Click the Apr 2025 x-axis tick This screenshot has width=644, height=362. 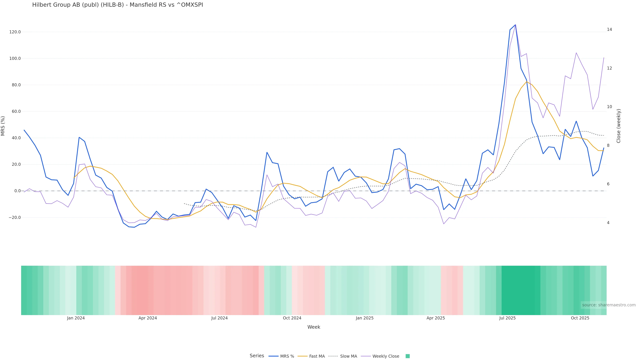click(436, 318)
